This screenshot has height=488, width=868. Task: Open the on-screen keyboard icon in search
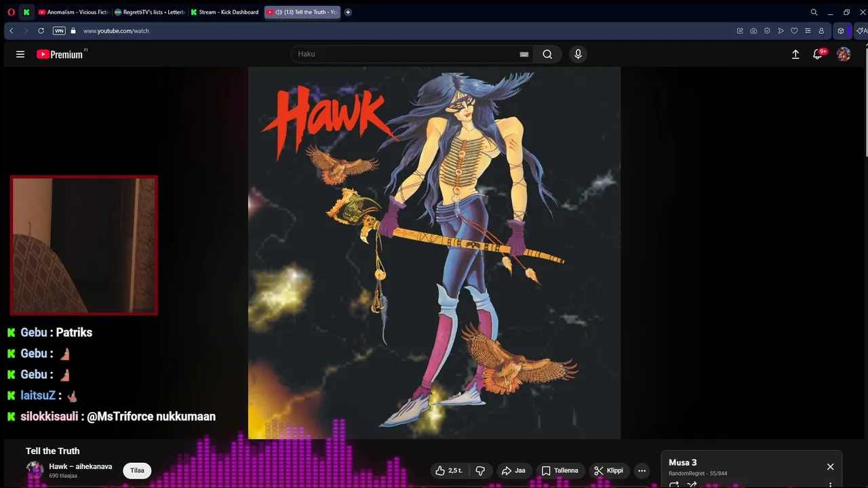click(524, 54)
